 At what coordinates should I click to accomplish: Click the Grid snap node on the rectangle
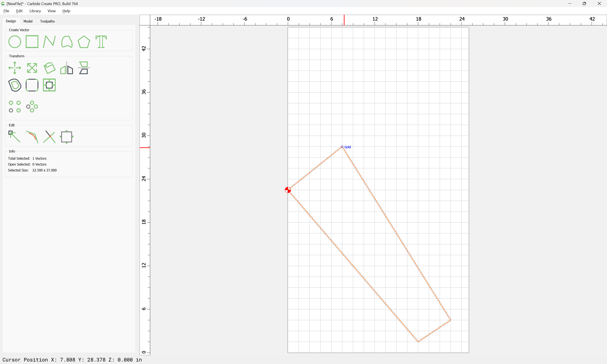[342, 147]
